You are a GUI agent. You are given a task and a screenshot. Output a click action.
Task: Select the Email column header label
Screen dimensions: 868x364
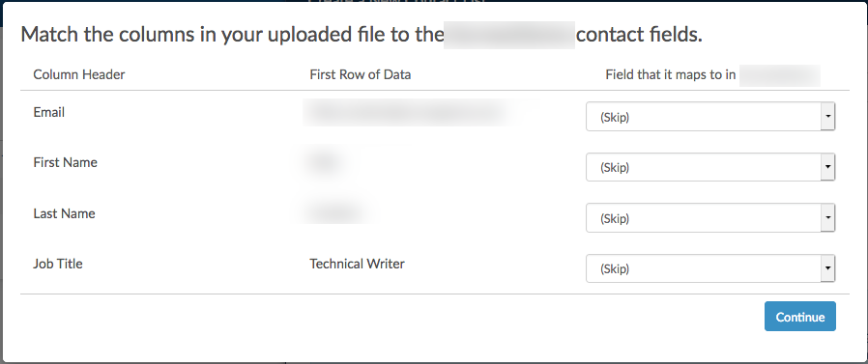coord(48,112)
